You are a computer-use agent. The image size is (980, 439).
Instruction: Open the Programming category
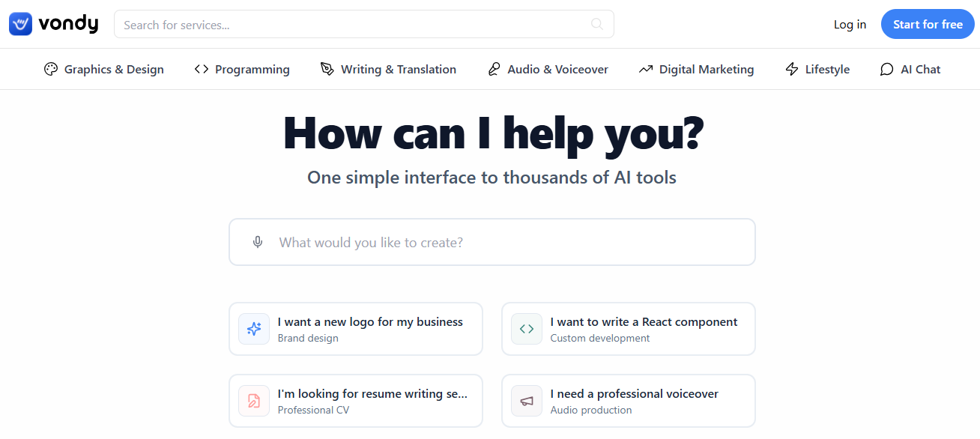[x=242, y=69]
